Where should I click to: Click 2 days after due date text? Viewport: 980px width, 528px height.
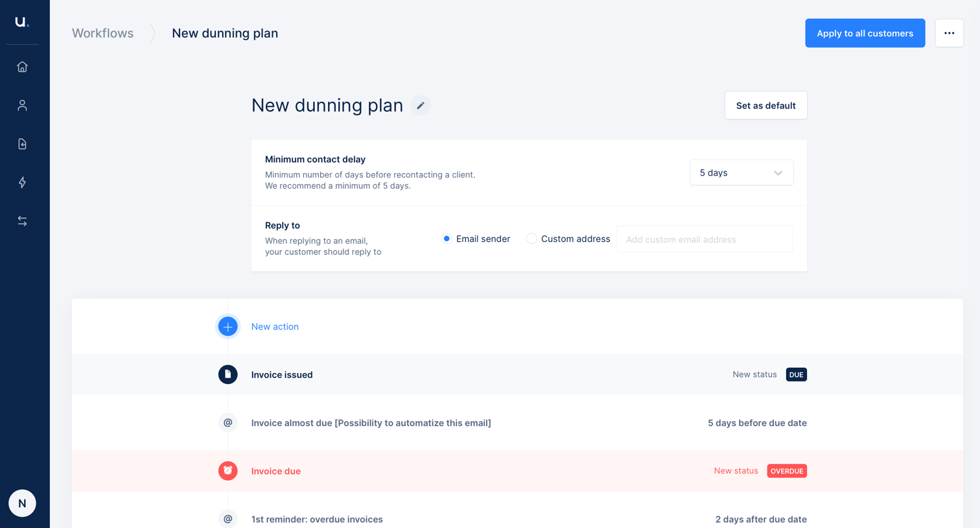click(x=761, y=519)
